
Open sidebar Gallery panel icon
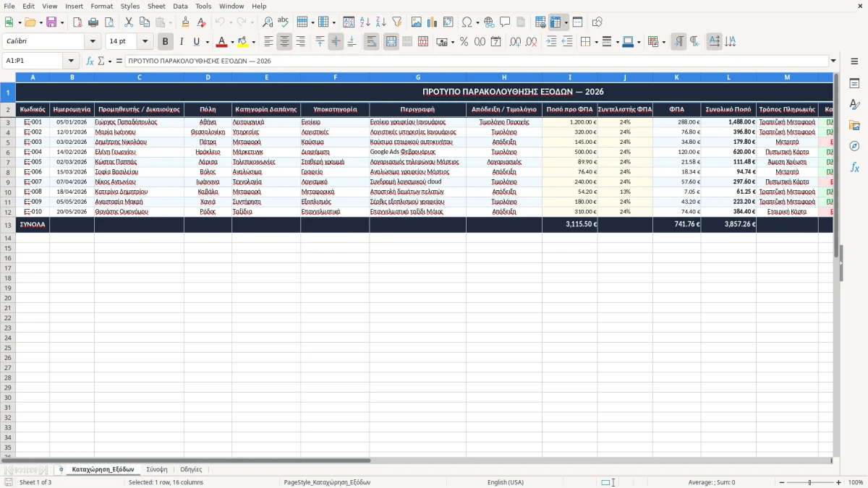tap(854, 126)
